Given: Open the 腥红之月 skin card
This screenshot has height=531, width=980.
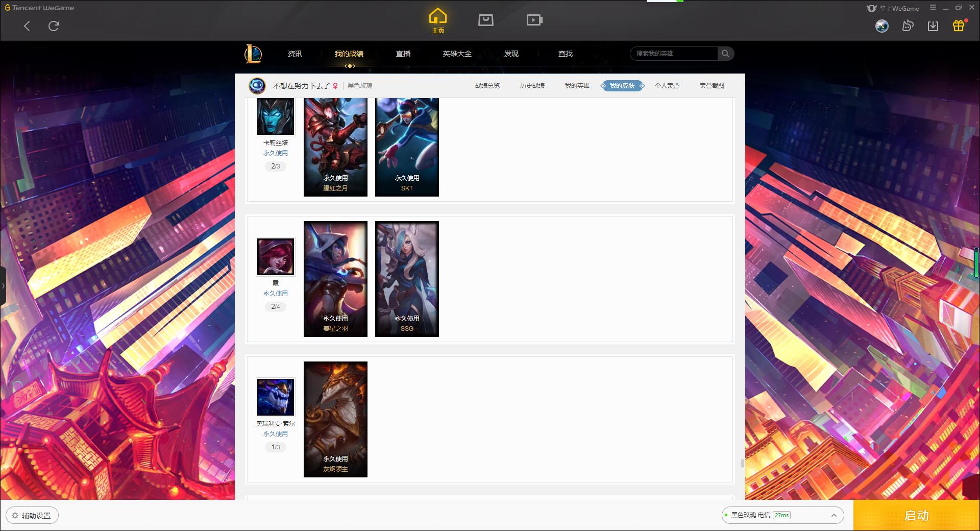Looking at the screenshot, I should coord(335,147).
